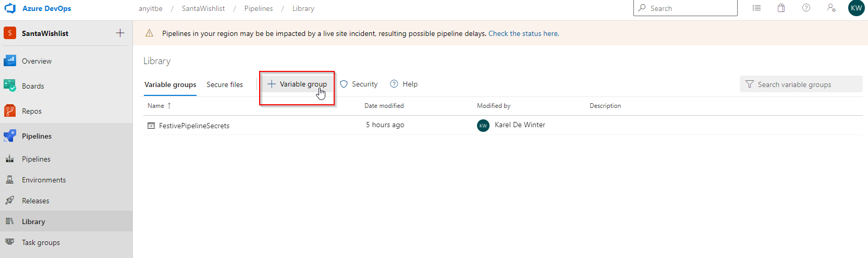The height and width of the screenshot is (258, 868).
Task: Open the FestivePipelineSecrets variable group
Action: pos(194,126)
